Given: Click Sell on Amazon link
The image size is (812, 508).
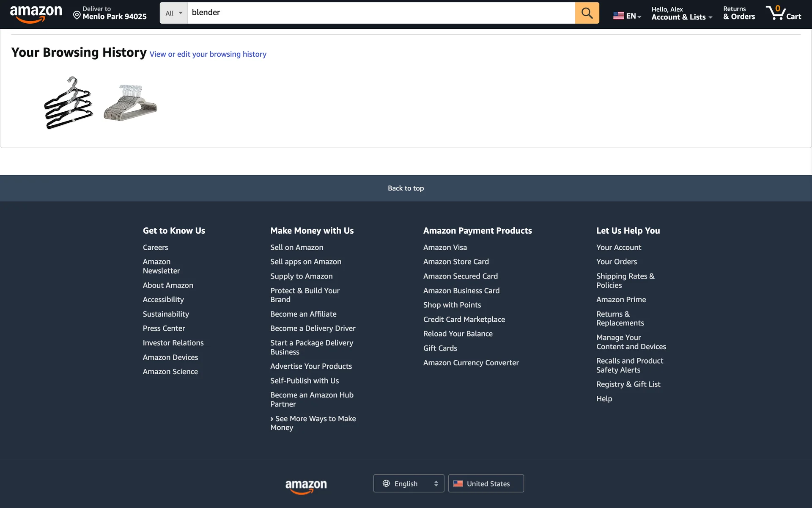Looking at the screenshot, I should (x=296, y=247).
